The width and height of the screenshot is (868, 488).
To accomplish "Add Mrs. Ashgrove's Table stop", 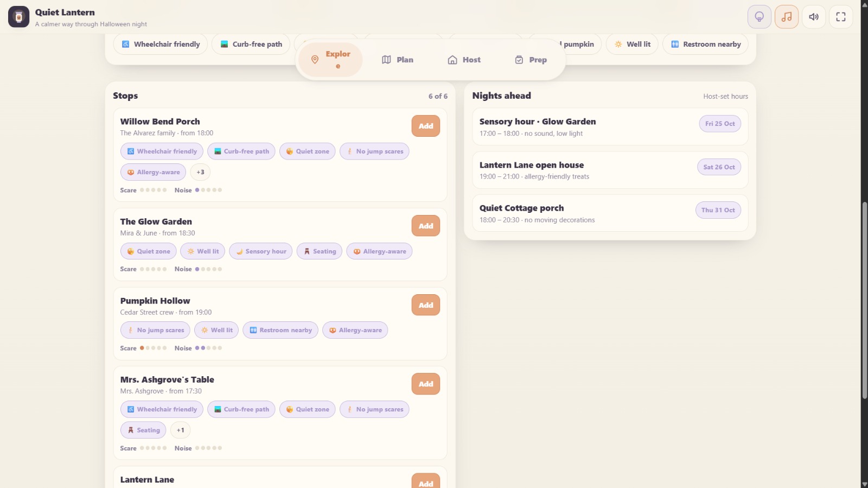I will click(426, 384).
